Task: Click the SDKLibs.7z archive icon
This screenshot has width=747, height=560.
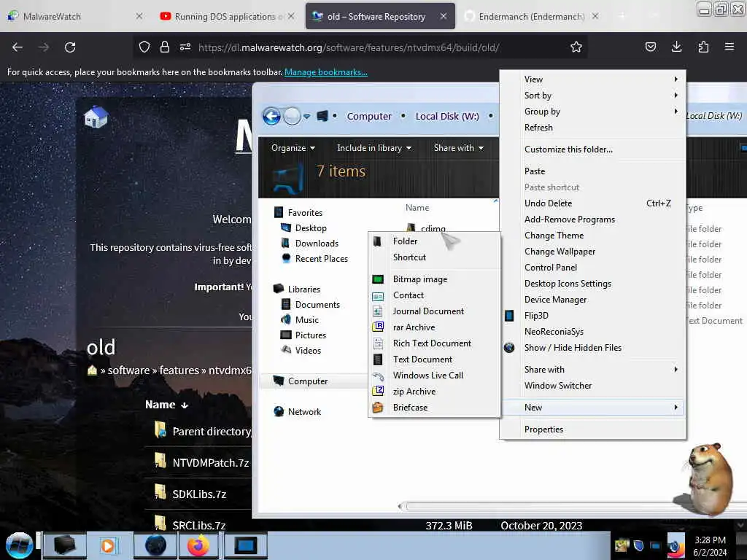Action: point(160,492)
